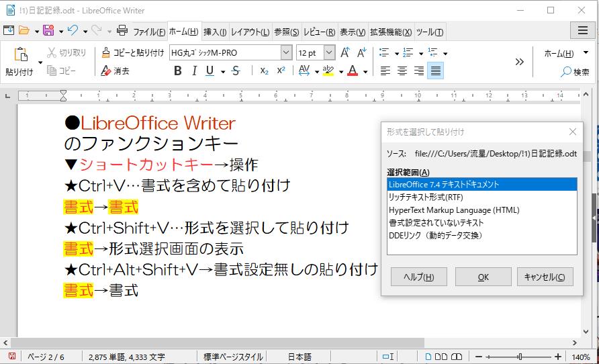Click the Redo arrow icon
The height and width of the screenshot is (364, 599).
tap(96, 30)
